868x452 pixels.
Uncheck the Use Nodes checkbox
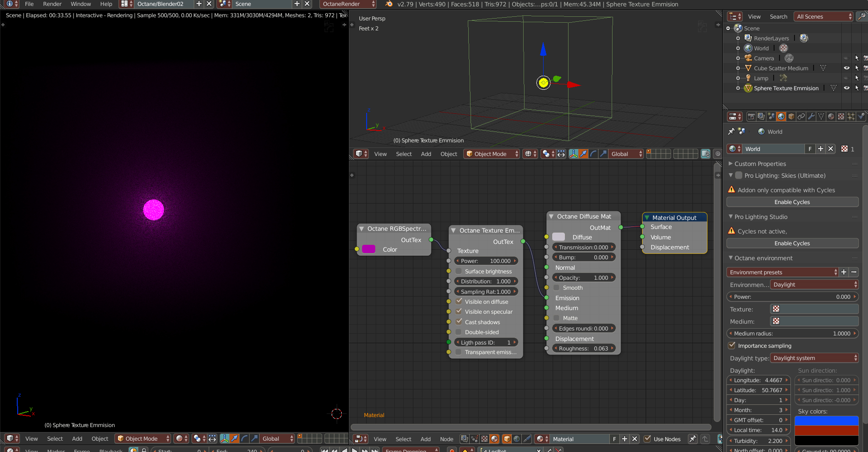(647, 439)
